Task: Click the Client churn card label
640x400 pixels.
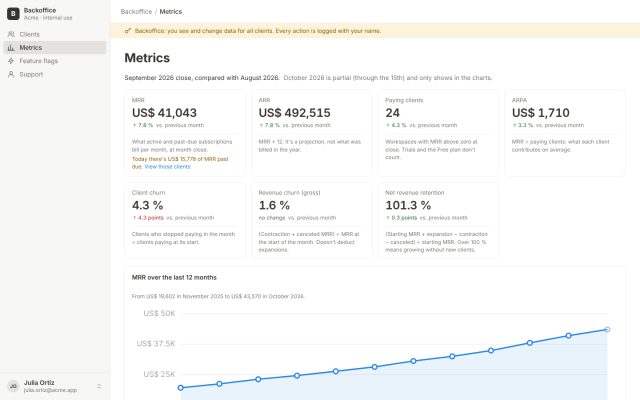Action: pyautogui.click(x=149, y=193)
